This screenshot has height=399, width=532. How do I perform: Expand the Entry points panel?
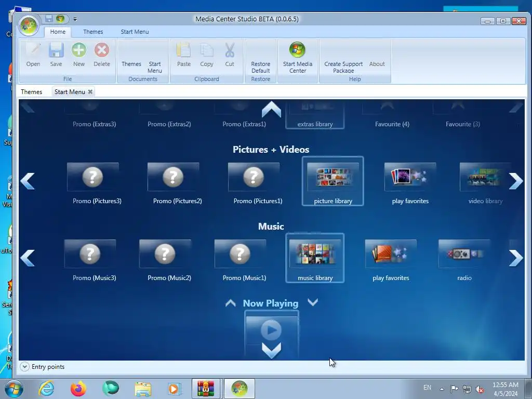pyautogui.click(x=24, y=366)
